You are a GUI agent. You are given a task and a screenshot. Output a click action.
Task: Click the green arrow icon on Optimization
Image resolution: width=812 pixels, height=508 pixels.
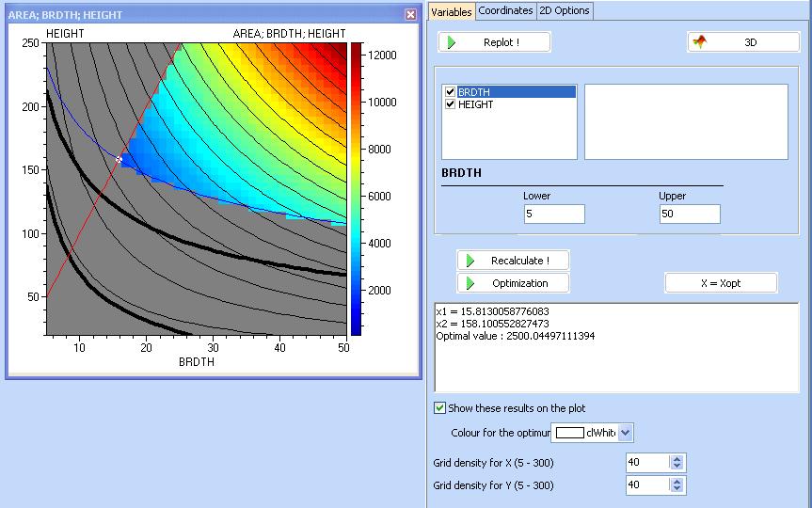[x=471, y=283]
